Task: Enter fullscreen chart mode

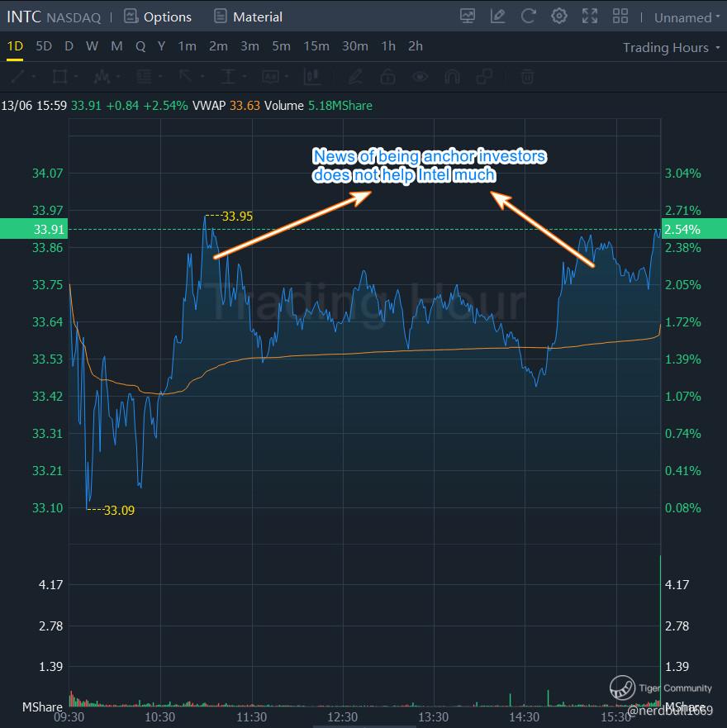Action: click(590, 17)
